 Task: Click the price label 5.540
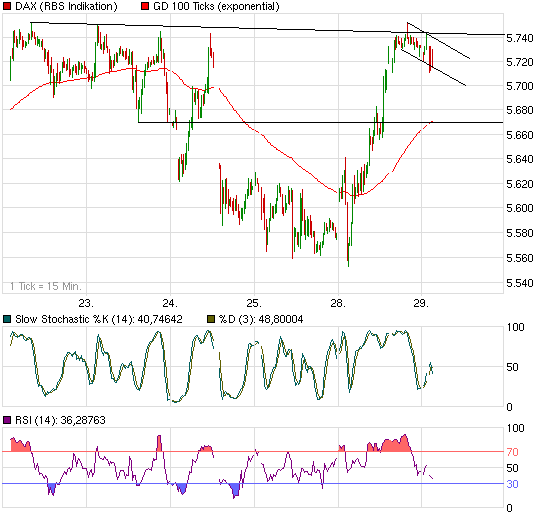520,283
